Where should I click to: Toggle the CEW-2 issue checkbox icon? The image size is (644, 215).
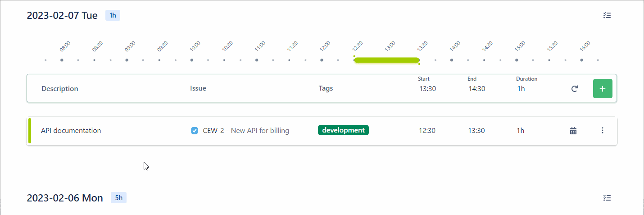pos(195,131)
